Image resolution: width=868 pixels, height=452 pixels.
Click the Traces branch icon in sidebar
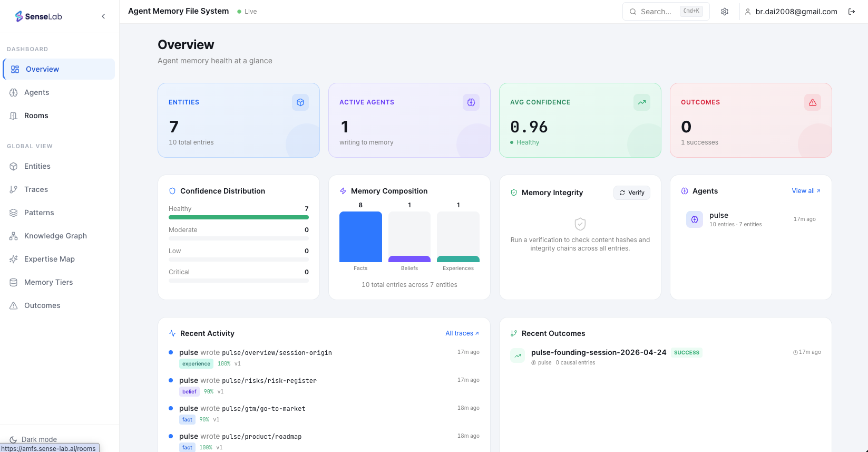[x=14, y=189]
